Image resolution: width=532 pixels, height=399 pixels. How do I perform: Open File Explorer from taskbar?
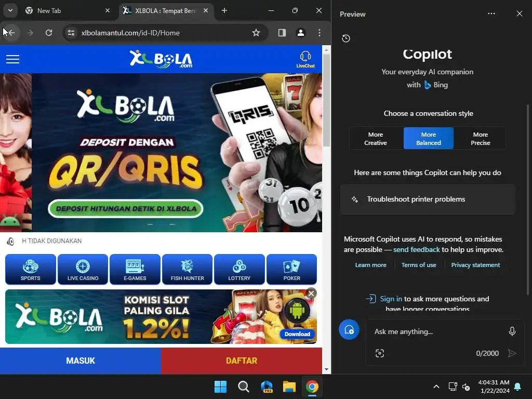tap(289, 387)
